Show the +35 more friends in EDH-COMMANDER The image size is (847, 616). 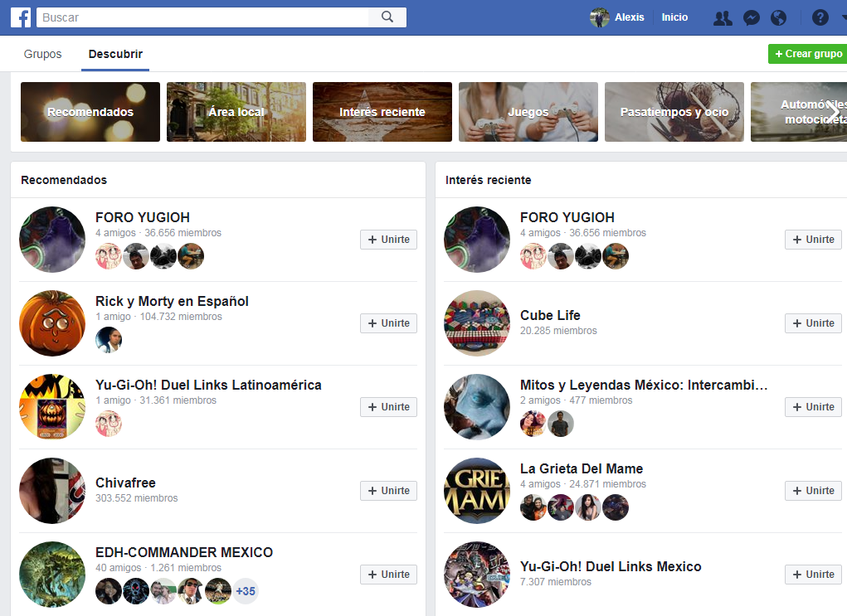coord(246,591)
